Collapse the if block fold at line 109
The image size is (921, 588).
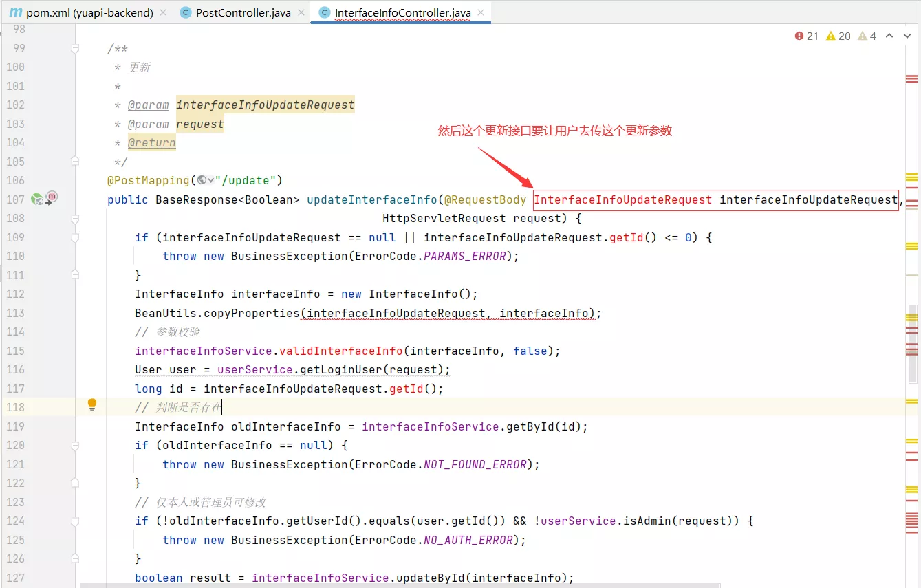tap(75, 237)
